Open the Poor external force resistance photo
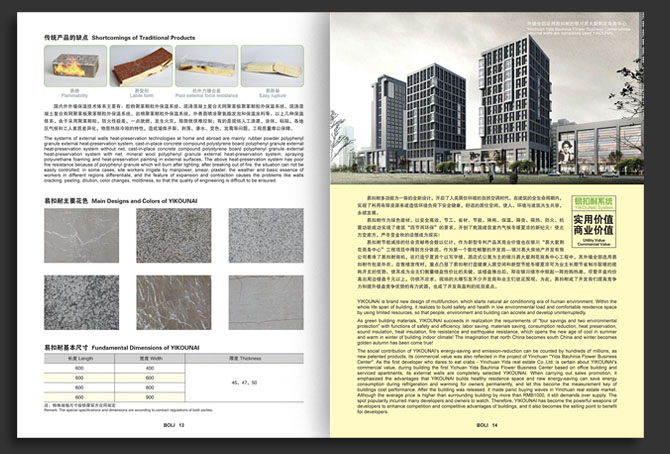Screen dimensions: 670x454 pos(207,66)
